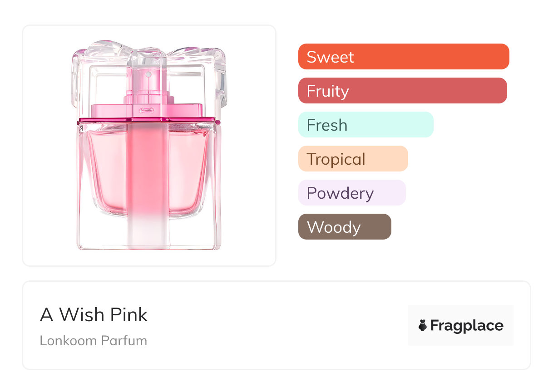This screenshot has height=392, width=553.
Task: Open the A Wish Pink title
Action: [94, 315]
